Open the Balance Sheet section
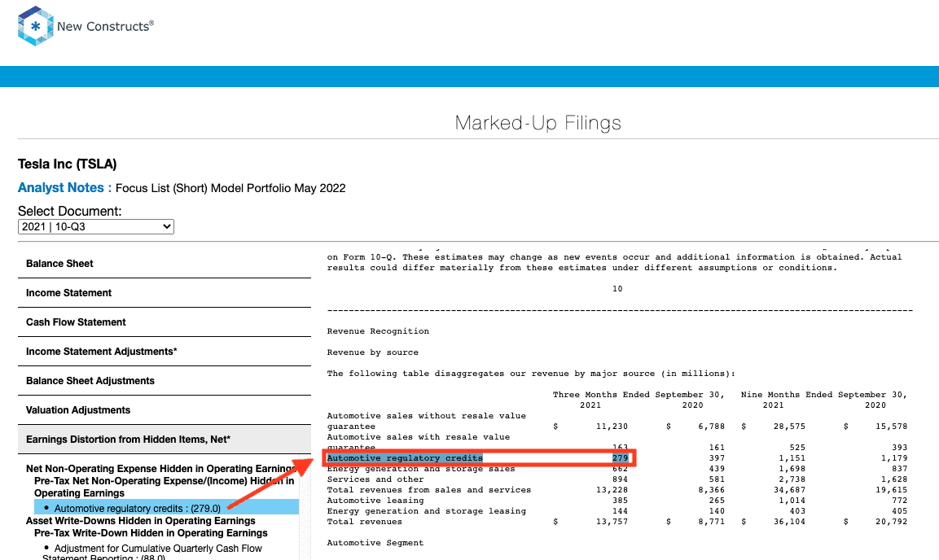The width and height of the screenshot is (939, 560). (164, 264)
